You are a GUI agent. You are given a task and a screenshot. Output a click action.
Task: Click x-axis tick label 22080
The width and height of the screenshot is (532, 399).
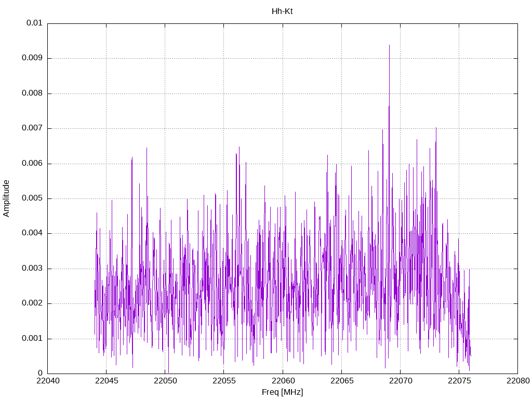518,381
